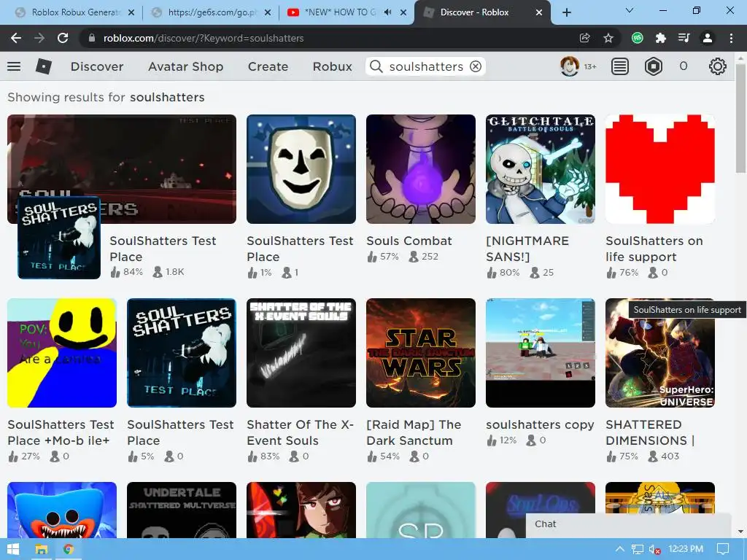Open SHATTERED DIMENSIONS game title

650,432
